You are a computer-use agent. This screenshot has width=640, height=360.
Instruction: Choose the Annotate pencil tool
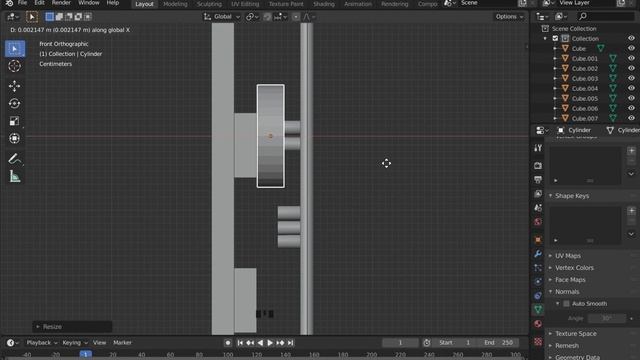pyautogui.click(x=15, y=159)
